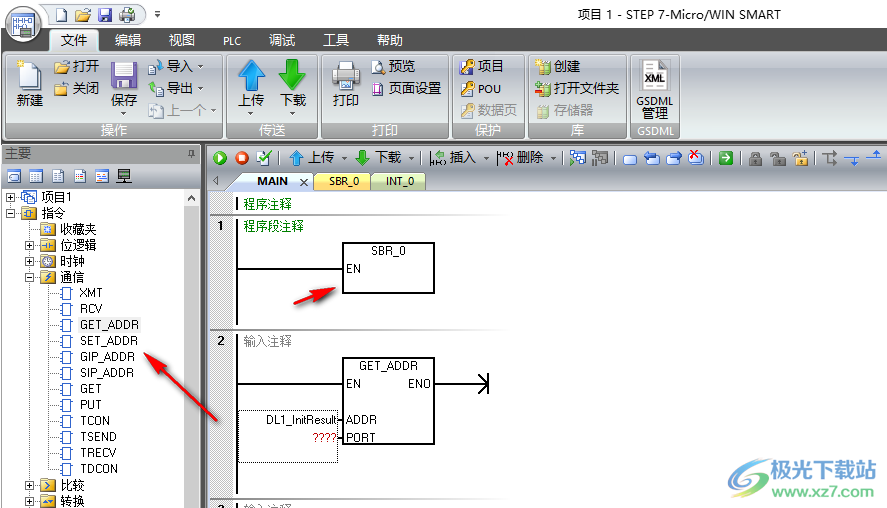
Task: Click the POU protection button
Action: point(481,89)
